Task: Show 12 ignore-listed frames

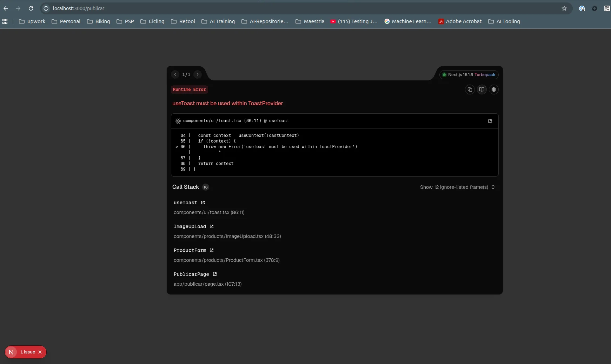Action: click(457, 187)
